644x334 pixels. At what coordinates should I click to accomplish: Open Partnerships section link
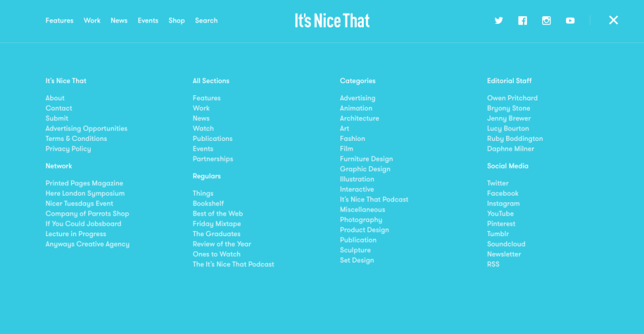point(213,159)
